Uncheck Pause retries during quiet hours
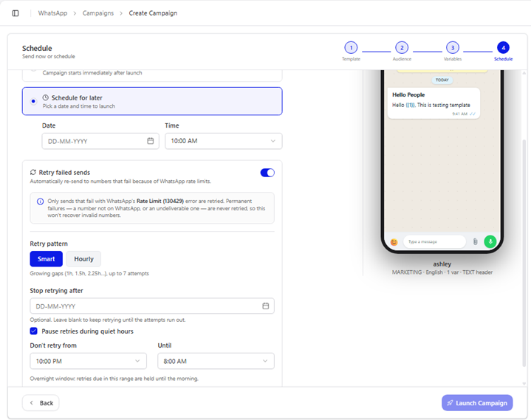 click(x=33, y=331)
